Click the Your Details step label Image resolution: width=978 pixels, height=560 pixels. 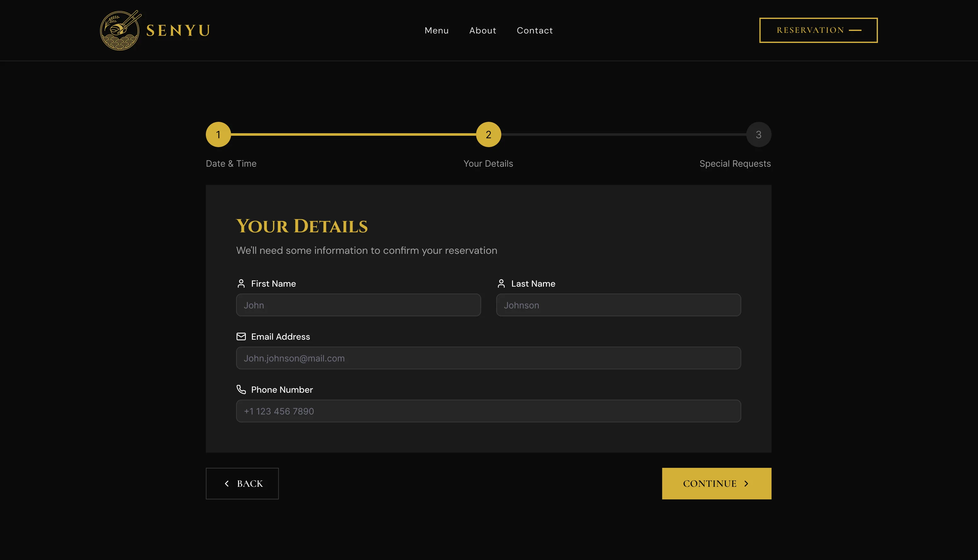tap(488, 164)
